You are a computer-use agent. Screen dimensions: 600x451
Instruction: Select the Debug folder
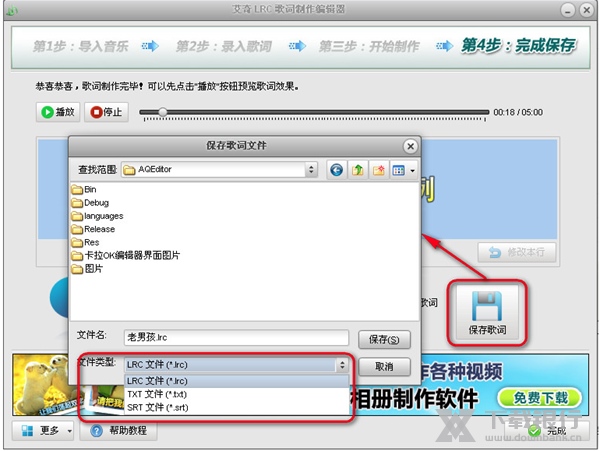tap(90, 203)
